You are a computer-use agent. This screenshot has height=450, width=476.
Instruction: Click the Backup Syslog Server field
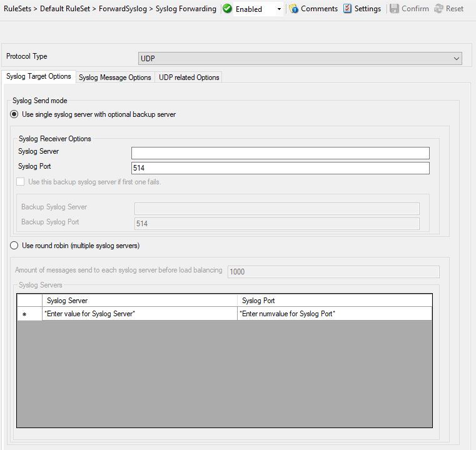pos(276,209)
